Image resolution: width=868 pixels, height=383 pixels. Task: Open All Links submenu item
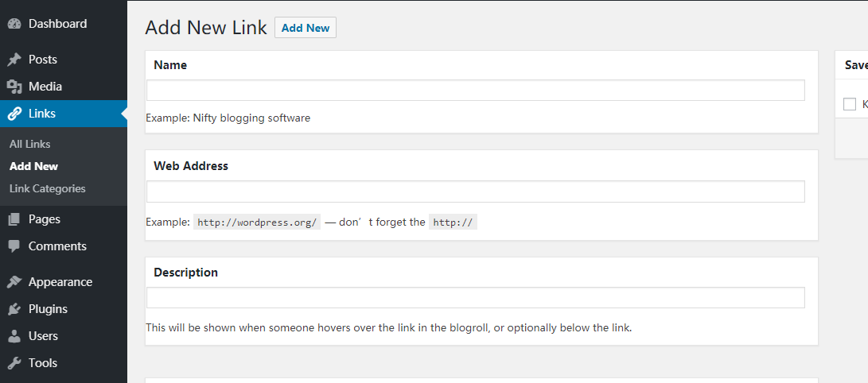(x=30, y=144)
